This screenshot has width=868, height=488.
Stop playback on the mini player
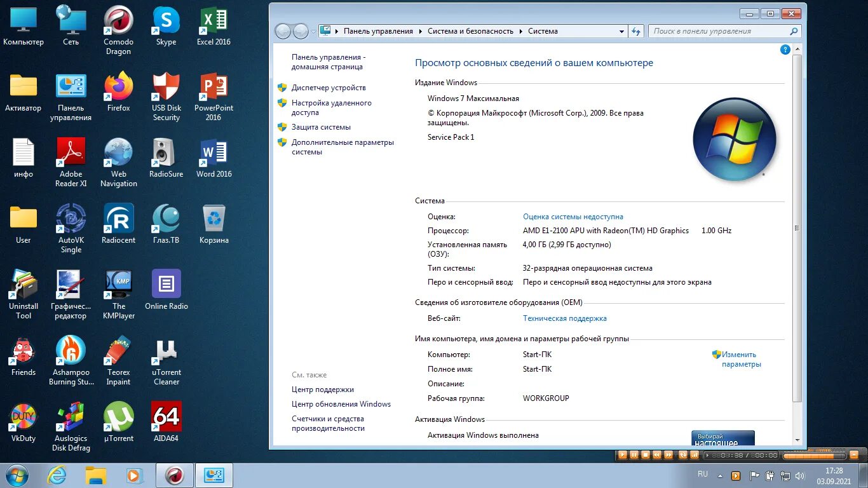click(x=646, y=455)
